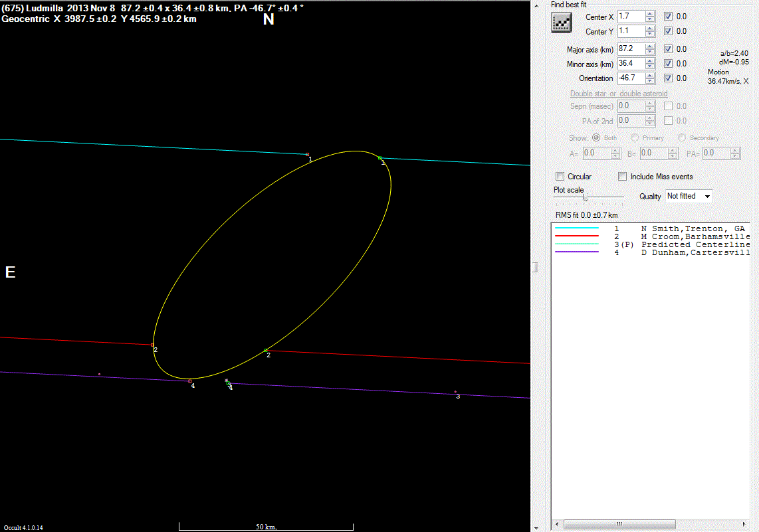The image size is (759, 532).
Task: Click the a/b=2.40 ratio text
Action: pyautogui.click(x=734, y=53)
